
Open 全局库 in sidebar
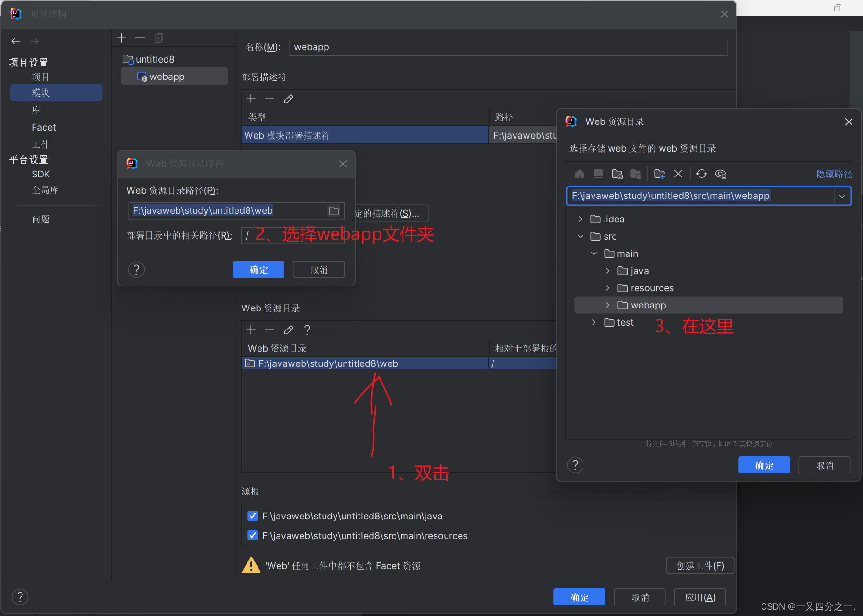click(45, 190)
